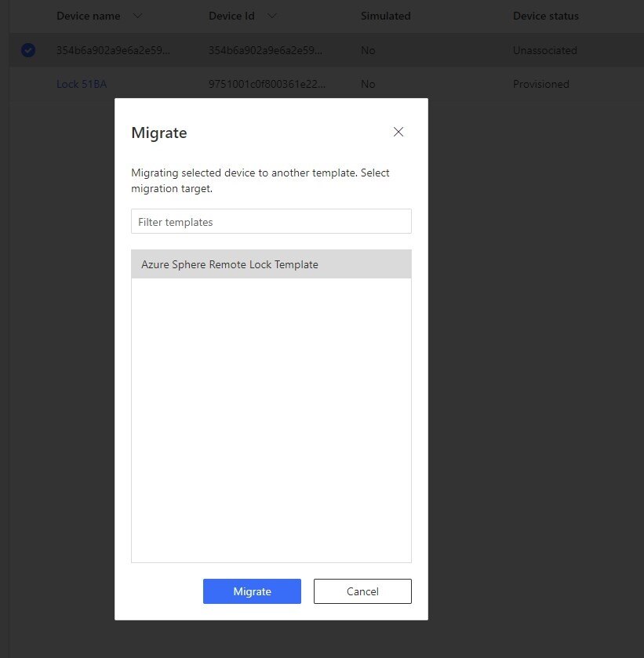Close the Migrate dialog with the X icon
The width and height of the screenshot is (644, 658).
point(398,132)
